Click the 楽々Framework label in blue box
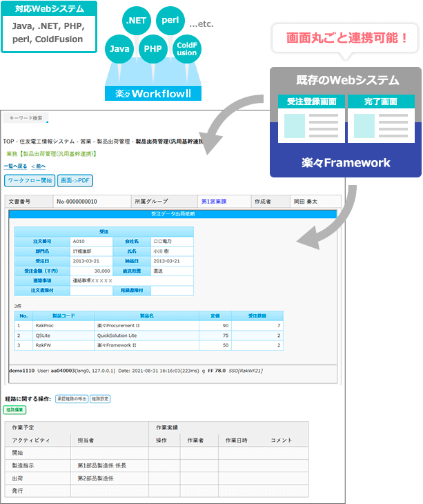Image resolution: width=423 pixels, height=504 pixels. pyautogui.click(x=346, y=163)
